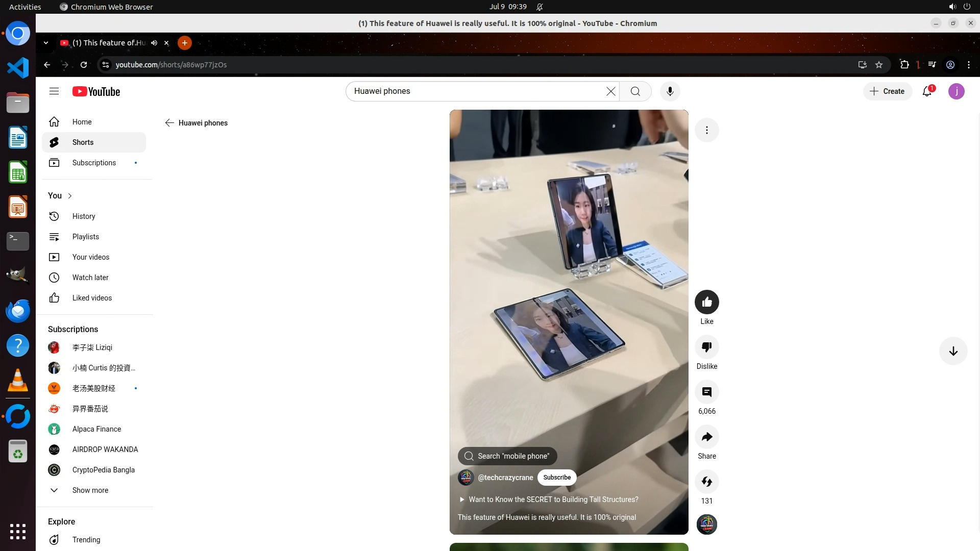Start voice search with microphone icon
Image resolution: width=980 pixels, height=551 pixels.
[x=670, y=91]
